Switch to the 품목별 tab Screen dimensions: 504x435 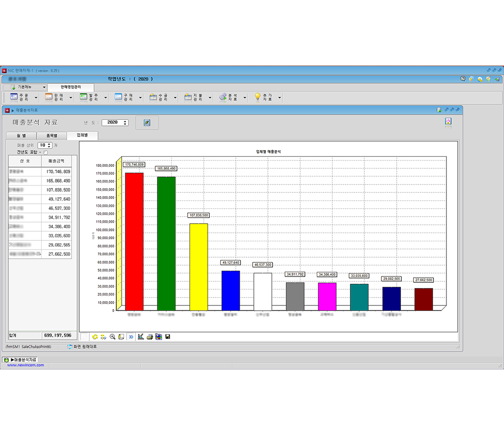(52, 136)
